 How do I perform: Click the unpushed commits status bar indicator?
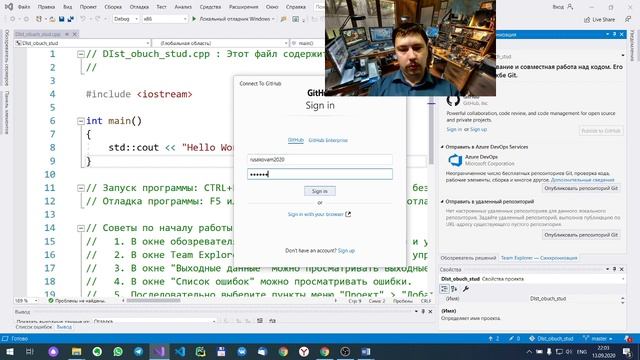pos(494,339)
